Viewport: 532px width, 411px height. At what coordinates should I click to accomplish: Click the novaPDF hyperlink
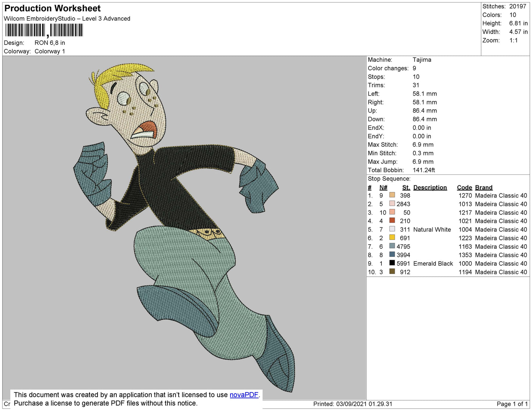[244, 395]
